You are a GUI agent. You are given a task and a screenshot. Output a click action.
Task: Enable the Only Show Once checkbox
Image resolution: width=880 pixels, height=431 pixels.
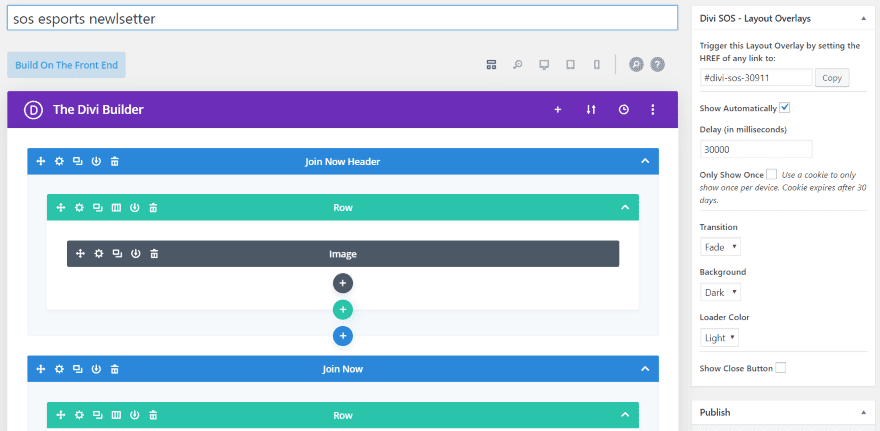pos(772,175)
